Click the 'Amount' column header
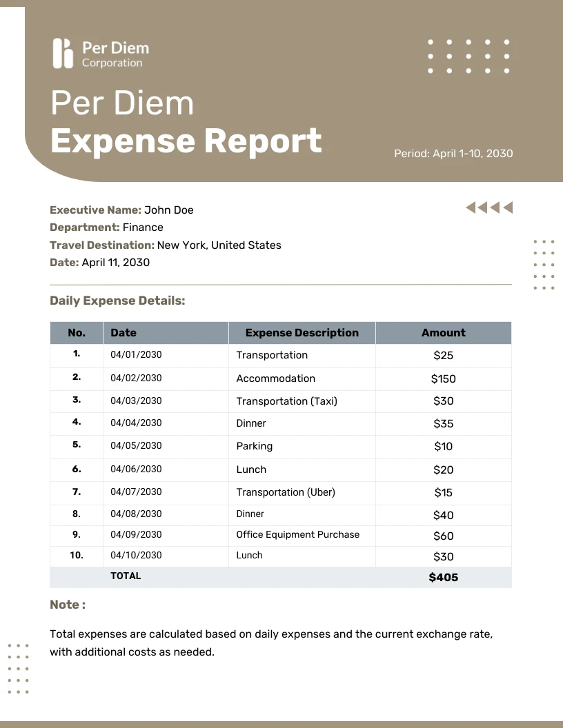 click(443, 333)
